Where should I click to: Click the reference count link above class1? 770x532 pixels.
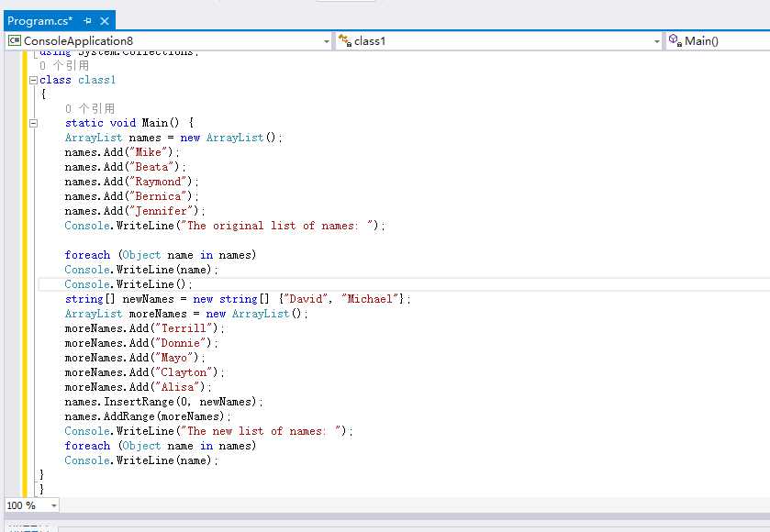pyautogui.click(x=64, y=65)
